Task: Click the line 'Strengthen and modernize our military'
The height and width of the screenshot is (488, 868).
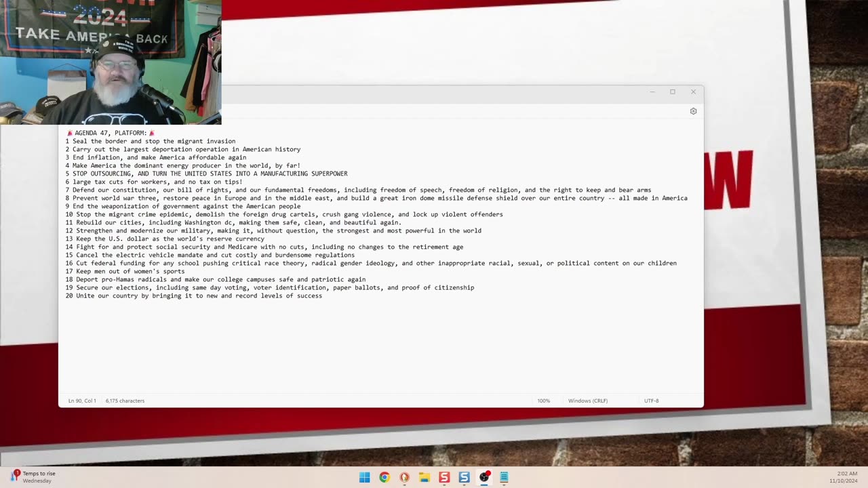Action: 273,230
